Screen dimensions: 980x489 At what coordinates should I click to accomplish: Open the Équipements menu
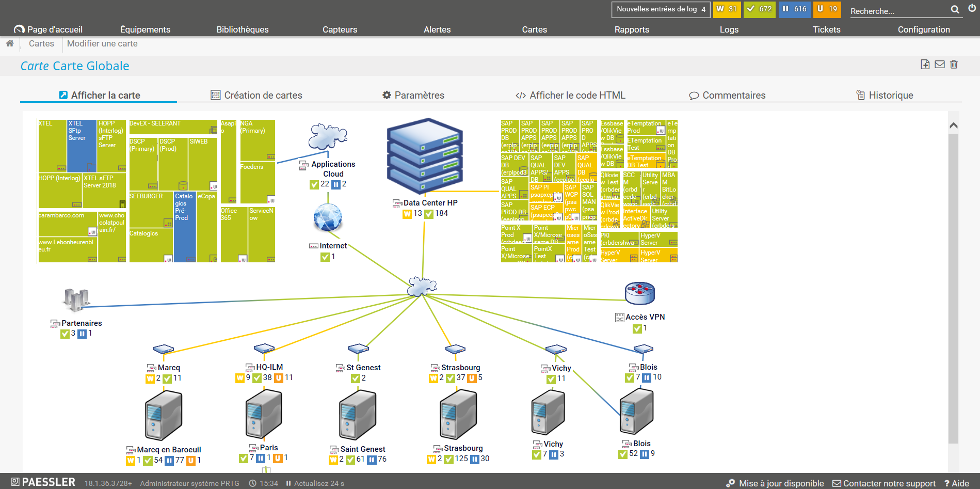(145, 29)
